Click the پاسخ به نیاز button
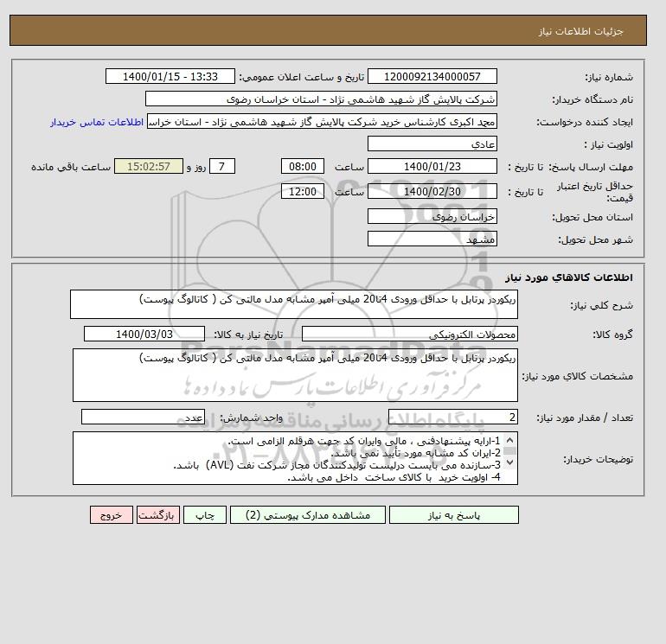Image resolution: width=666 pixels, height=644 pixels. pos(453,514)
